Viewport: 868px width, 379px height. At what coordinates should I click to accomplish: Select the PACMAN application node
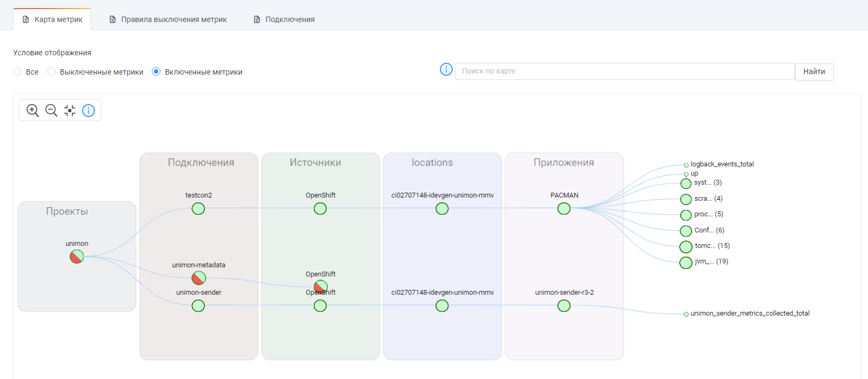[564, 208]
